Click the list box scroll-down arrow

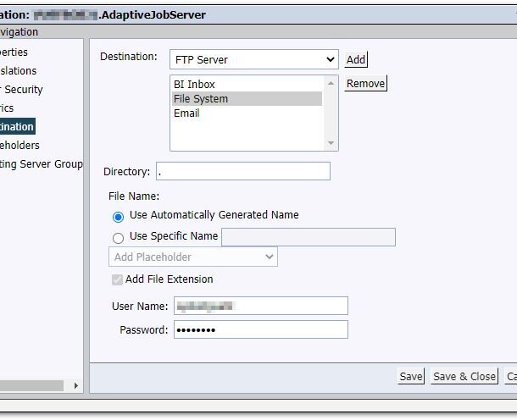pos(331,143)
